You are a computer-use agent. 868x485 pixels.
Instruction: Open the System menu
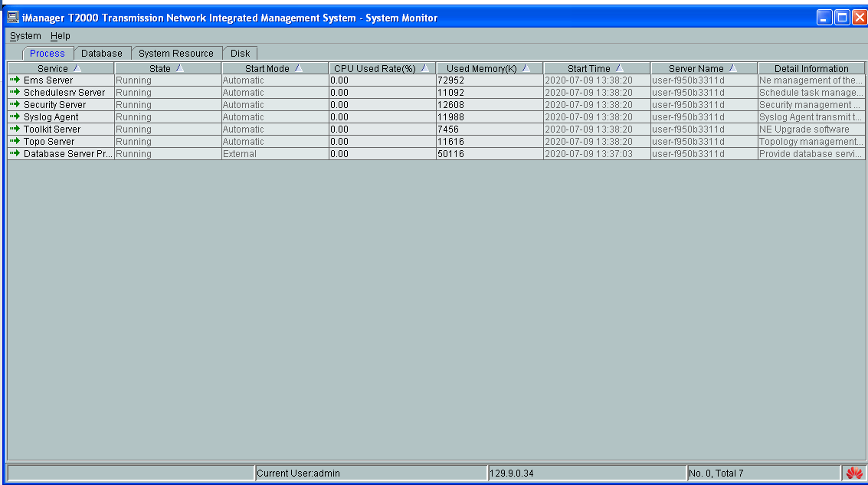click(25, 36)
